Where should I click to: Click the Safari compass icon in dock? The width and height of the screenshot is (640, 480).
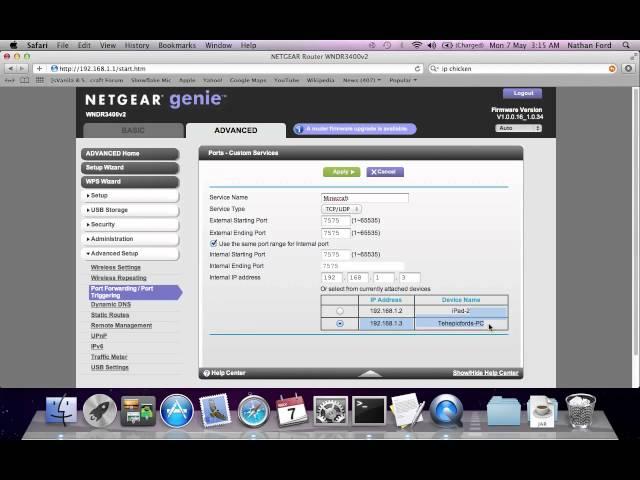click(x=253, y=411)
